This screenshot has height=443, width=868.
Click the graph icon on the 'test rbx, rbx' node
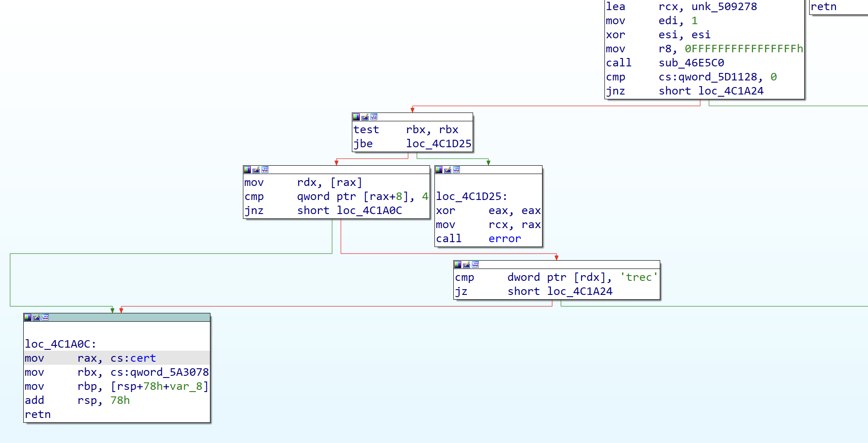click(x=374, y=117)
